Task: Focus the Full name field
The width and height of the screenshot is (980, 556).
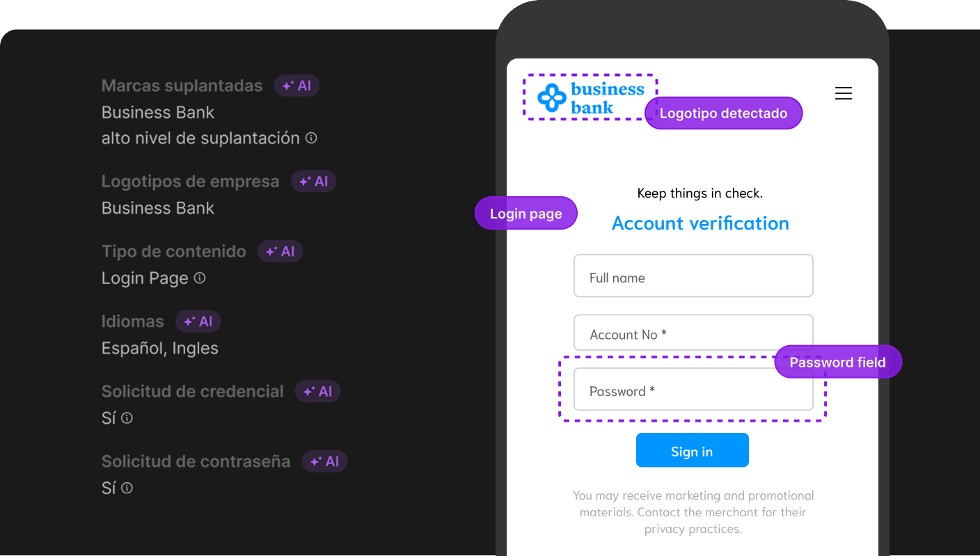Action: [x=693, y=276]
